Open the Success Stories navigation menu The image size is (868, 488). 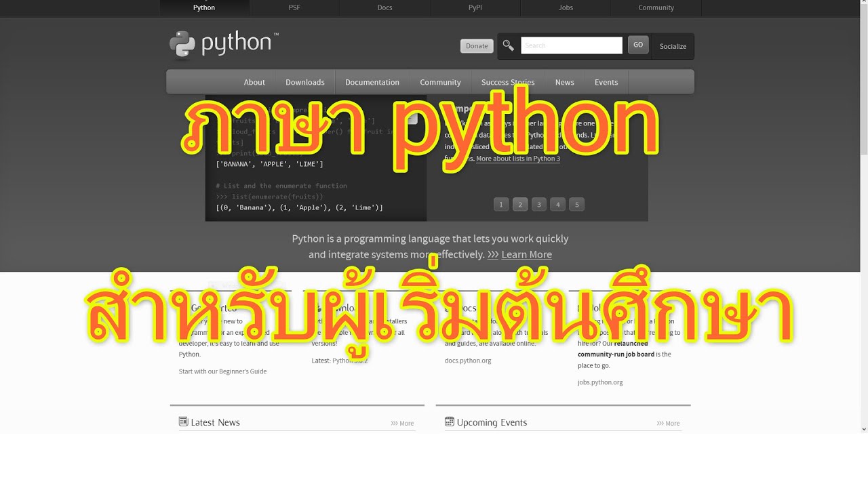pyautogui.click(x=508, y=82)
